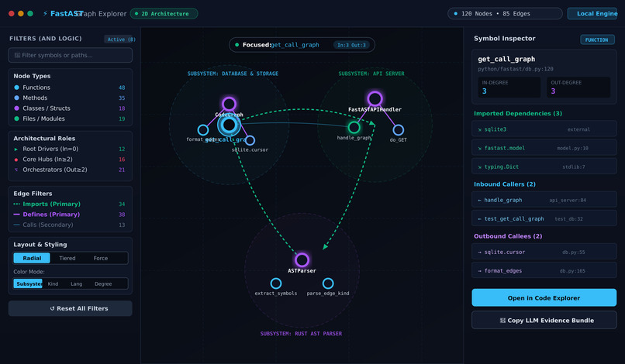This screenshot has width=625, height=364.
Task: Click the format_edges node circle
Action: [203, 130]
